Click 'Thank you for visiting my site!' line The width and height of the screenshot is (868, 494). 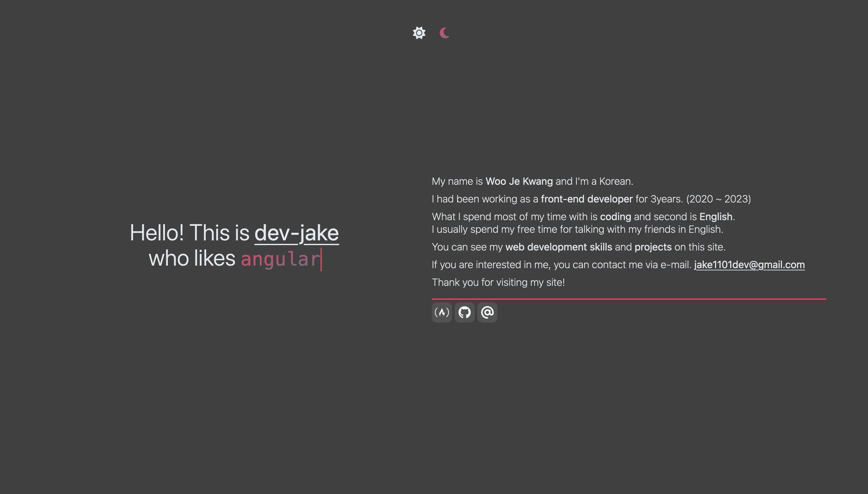point(498,282)
